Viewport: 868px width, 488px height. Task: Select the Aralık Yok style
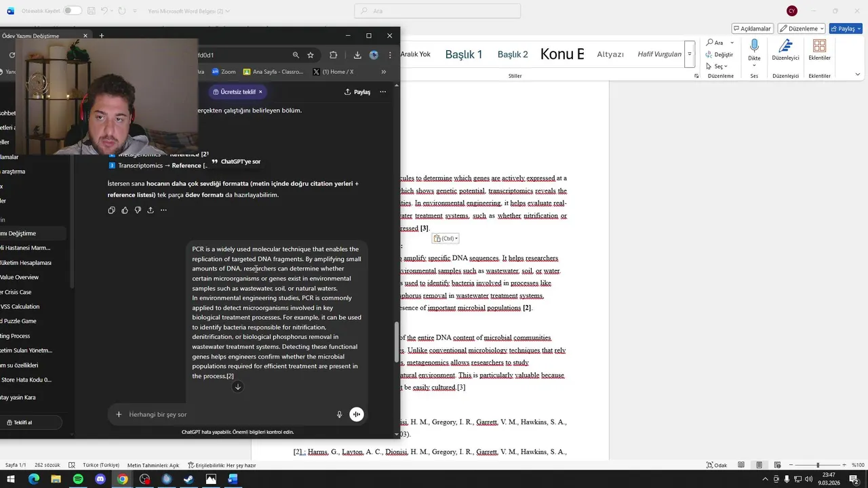(415, 54)
